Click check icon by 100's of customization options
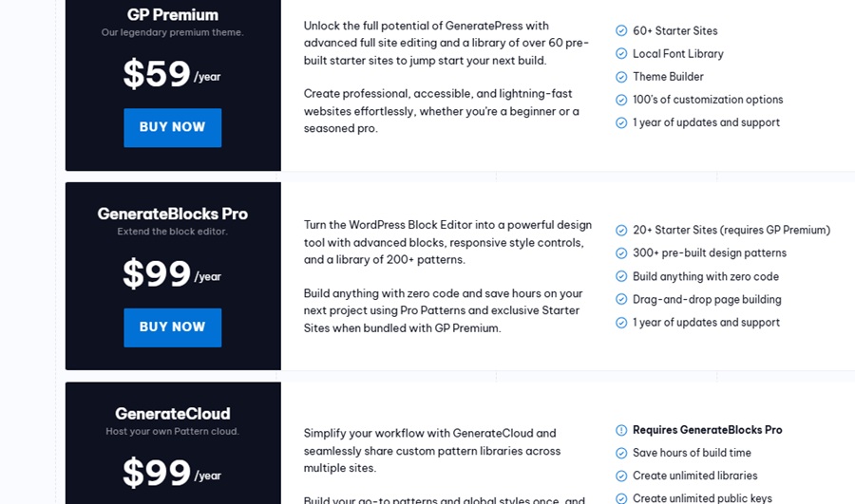The height and width of the screenshot is (504, 855). pos(621,100)
